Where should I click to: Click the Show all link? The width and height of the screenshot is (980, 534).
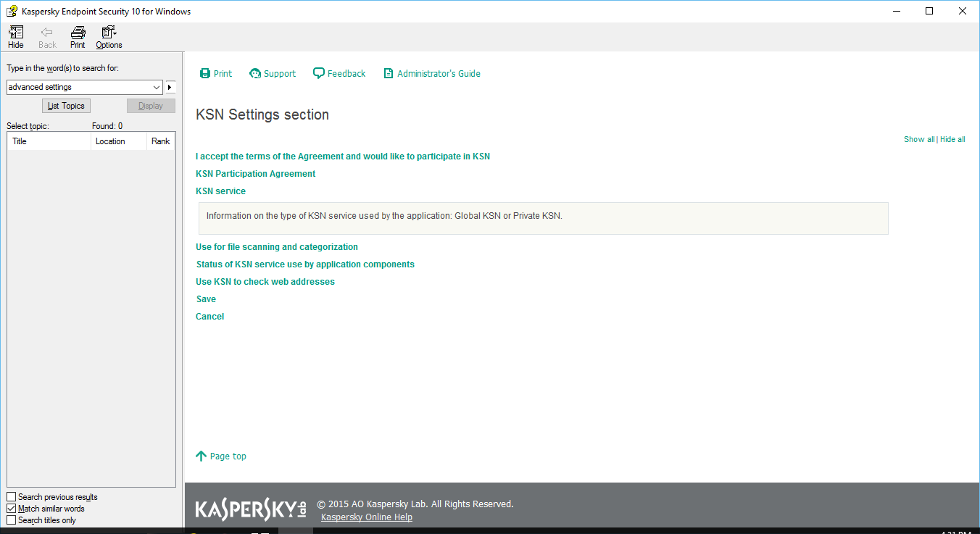919,139
